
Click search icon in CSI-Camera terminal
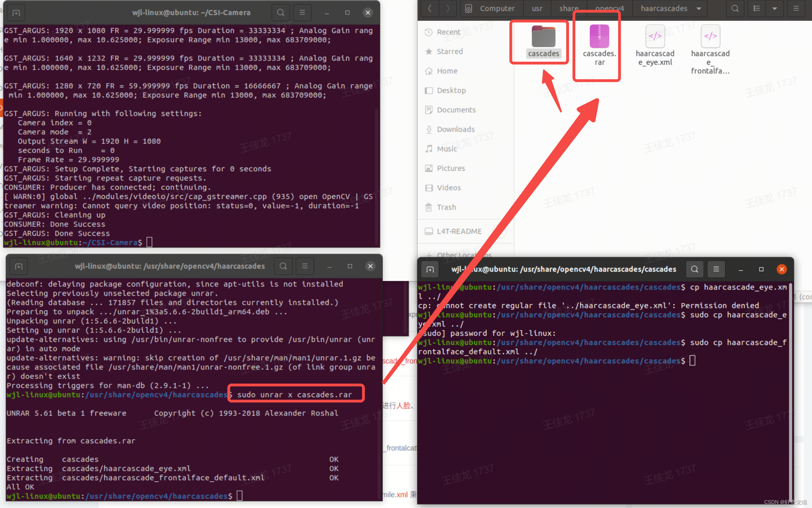point(280,13)
